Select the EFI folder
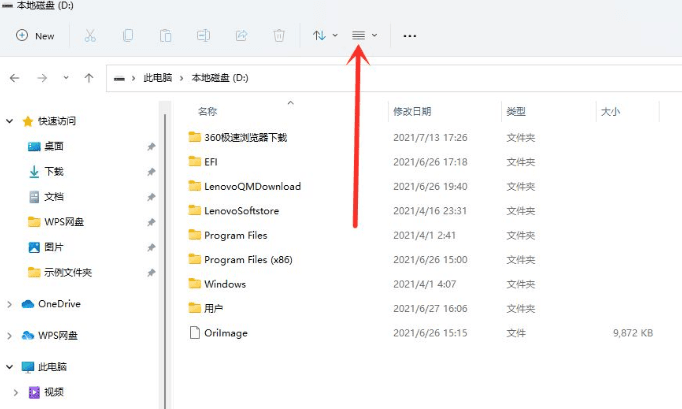Screen dimensions: 682x409 click(211, 162)
